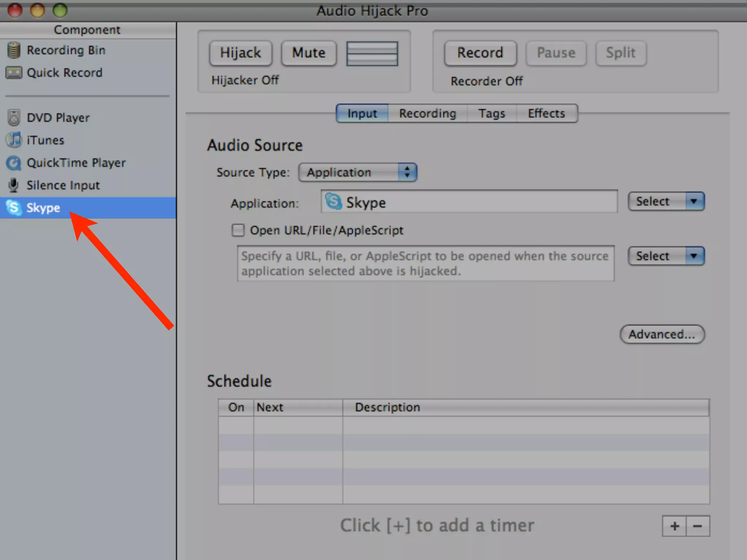Open the Source Type Application dropdown

[x=357, y=172]
